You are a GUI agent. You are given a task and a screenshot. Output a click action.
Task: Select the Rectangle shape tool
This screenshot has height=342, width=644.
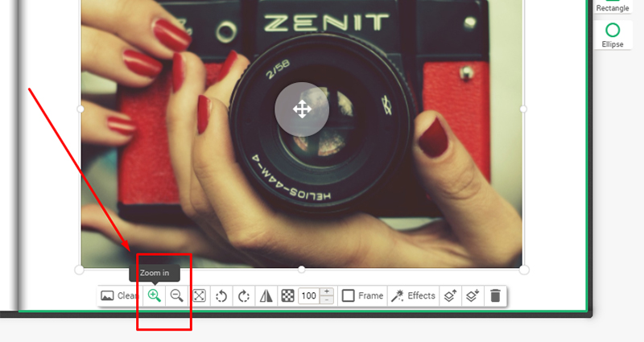(x=613, y=6)
